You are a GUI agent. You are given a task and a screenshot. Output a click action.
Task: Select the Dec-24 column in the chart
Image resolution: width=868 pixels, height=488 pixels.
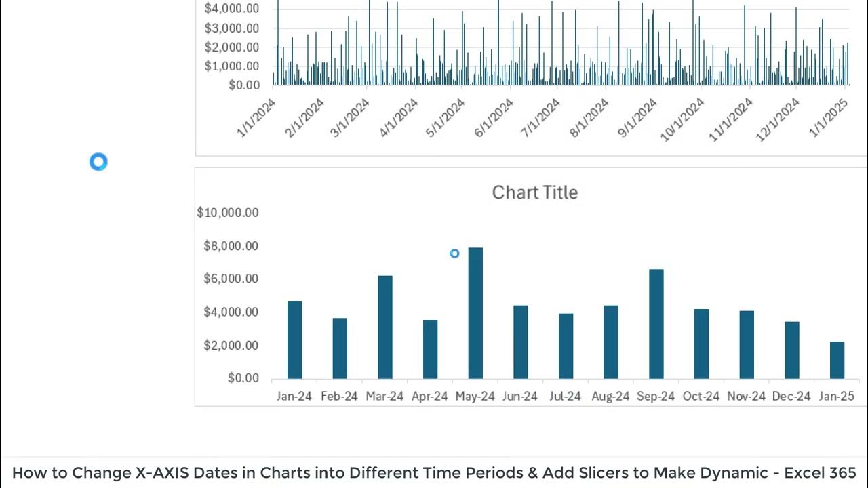(x=791, y=350)
